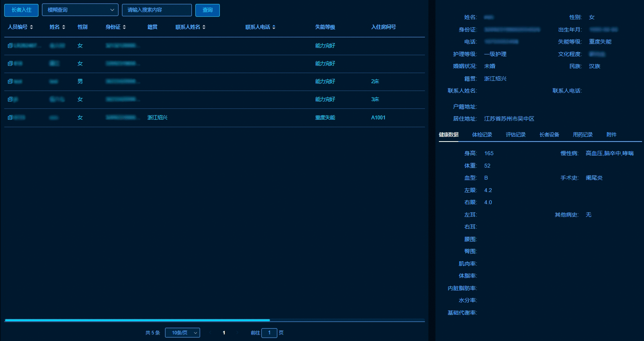Click the 一级护理 nursing level value
The image size is (644, 341).
[x=495, y=54]
